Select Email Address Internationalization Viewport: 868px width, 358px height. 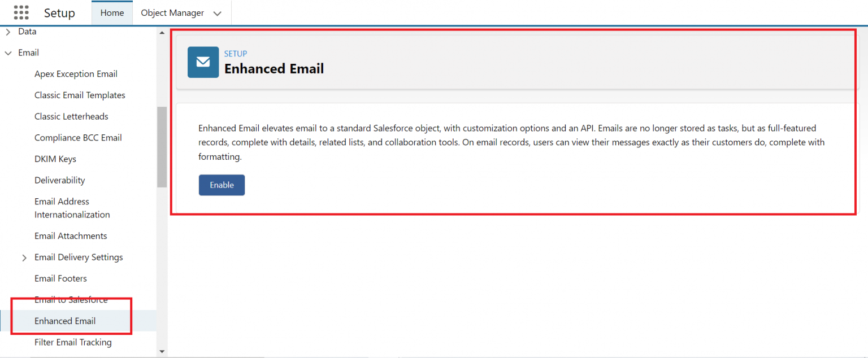72,208
